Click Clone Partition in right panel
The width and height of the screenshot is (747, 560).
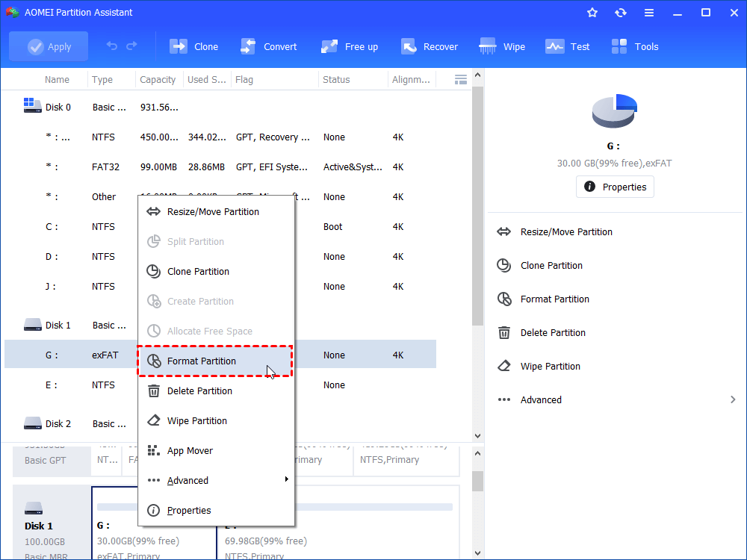pyautogui.click(x=551, y=266)
